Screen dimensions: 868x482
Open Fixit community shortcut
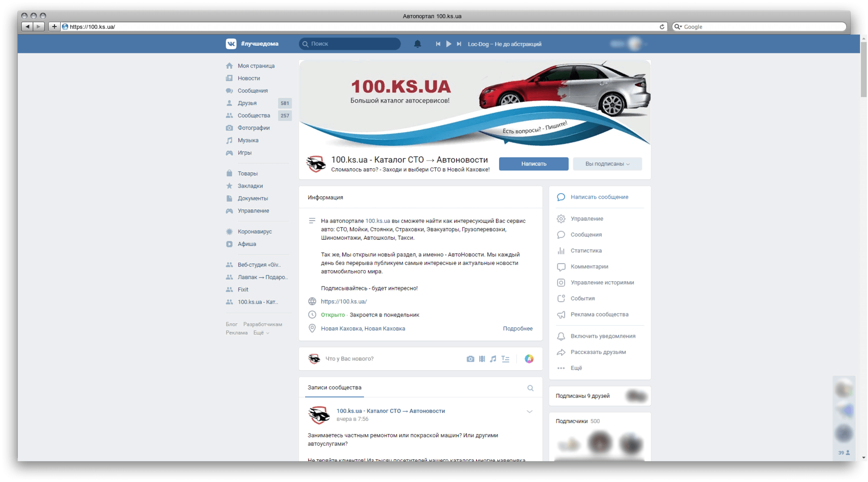243,290
